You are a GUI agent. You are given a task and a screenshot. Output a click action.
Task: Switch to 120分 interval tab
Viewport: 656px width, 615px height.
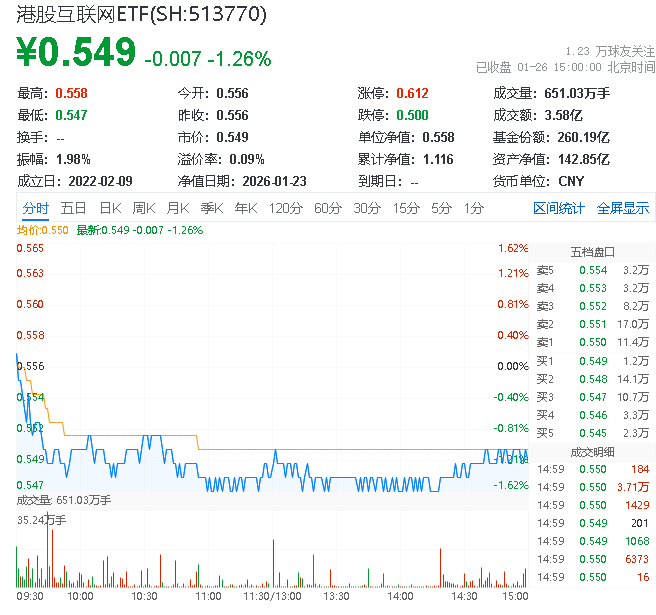point(285,208)
